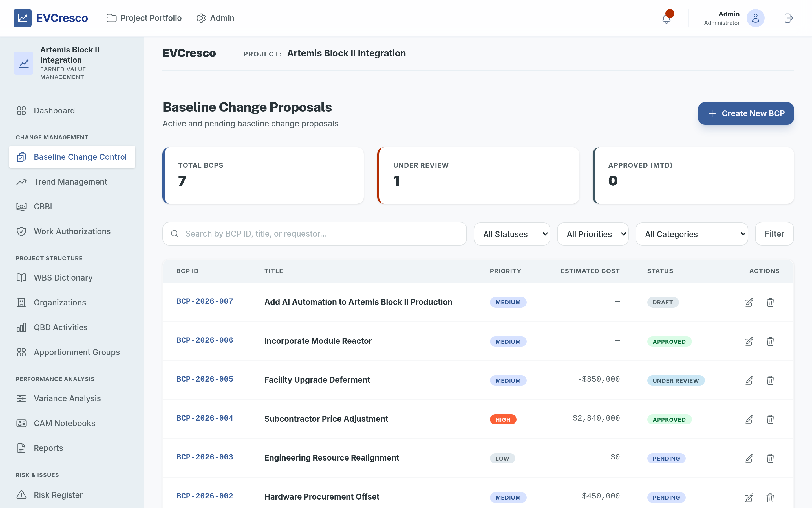Open Work Authorizations in sidebar
This screenshot has height=508, width=812.
click(72, 231)
